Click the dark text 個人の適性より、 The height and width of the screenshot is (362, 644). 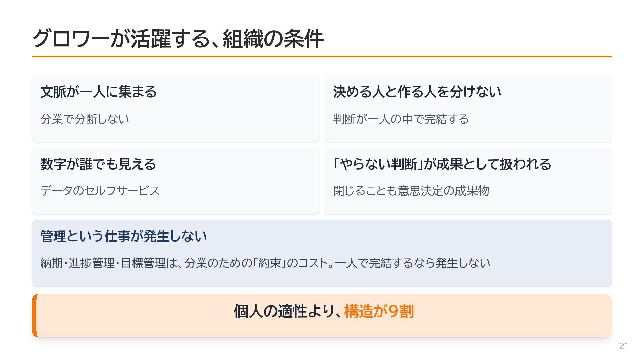(289, 311)
